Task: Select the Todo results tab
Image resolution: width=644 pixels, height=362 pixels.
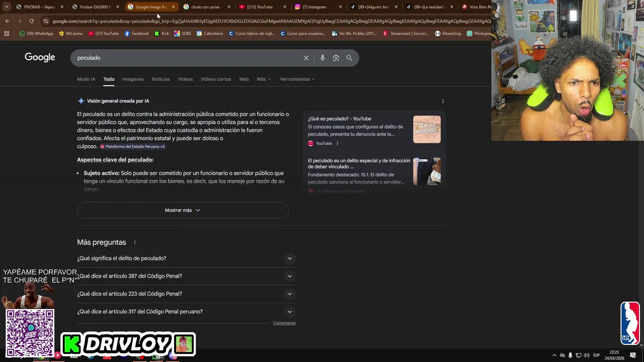Action: 109,79
